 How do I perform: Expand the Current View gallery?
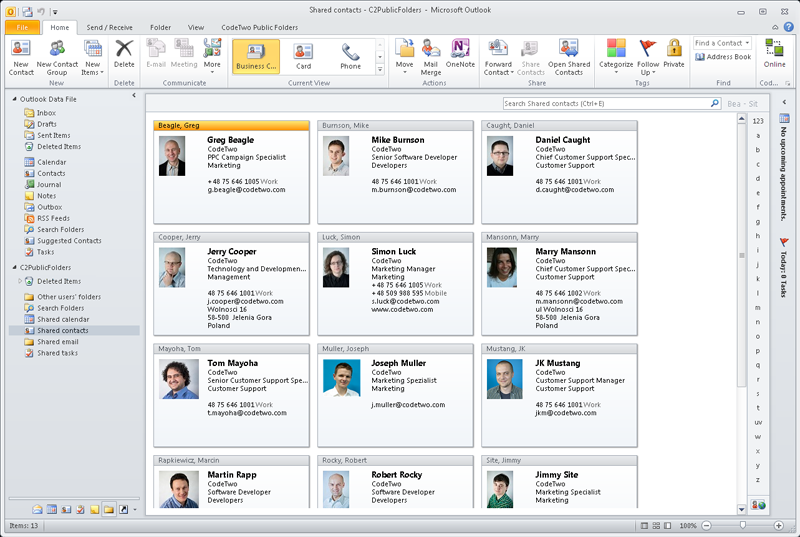[380, 69]
